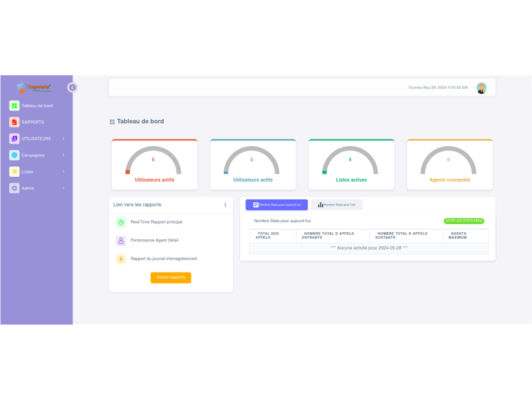
Task: Expand the Admin submenu chevron
Action: coord(63,188)
